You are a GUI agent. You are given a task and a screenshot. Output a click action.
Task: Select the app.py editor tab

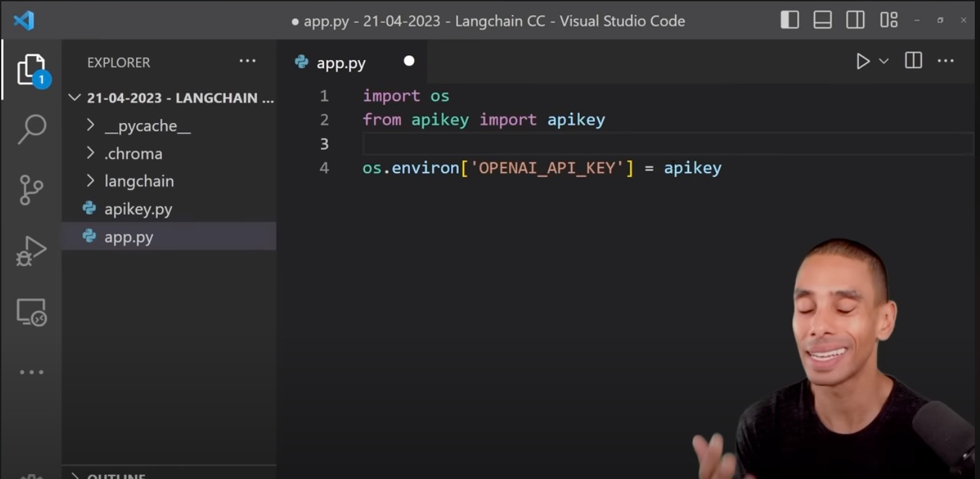(340, 62)
